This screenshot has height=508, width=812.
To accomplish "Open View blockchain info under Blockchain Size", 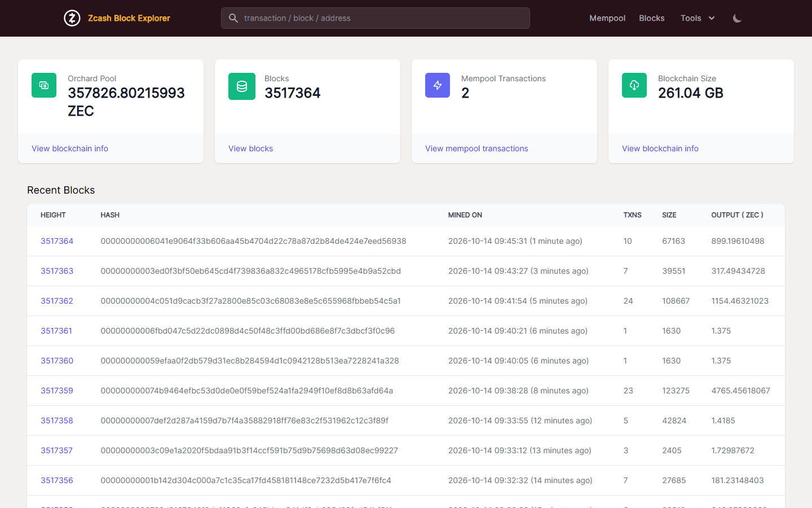I will pos(660,148).
